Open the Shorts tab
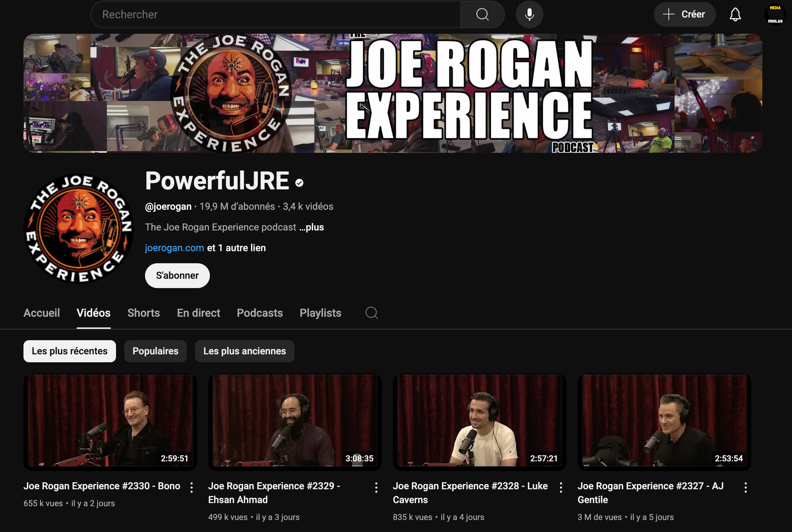 pos(144,313)
